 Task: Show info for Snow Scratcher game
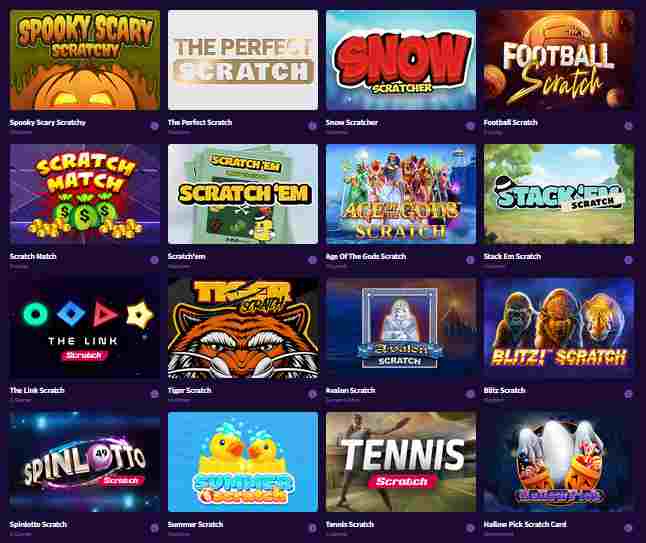[470, 126]
